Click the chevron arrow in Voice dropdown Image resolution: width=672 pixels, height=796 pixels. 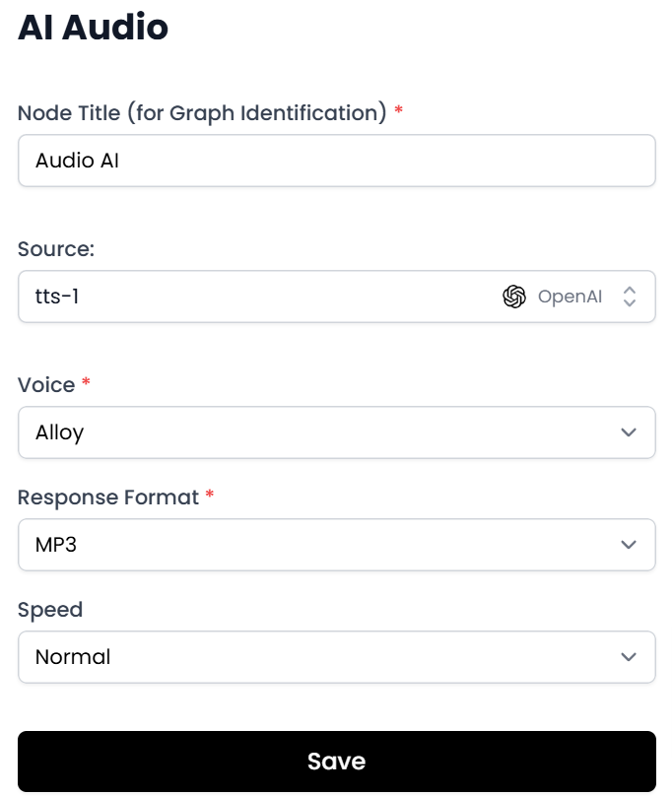629,432
